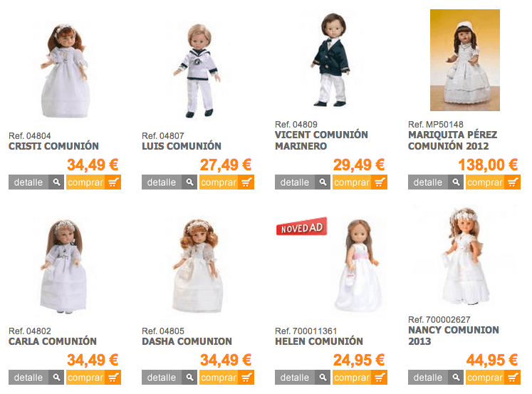Image resolution: width=532 pixels, height=394 pixels.
Task: Click magnifier icon for Dasha Comunion
Action: [x=190, y=378]
